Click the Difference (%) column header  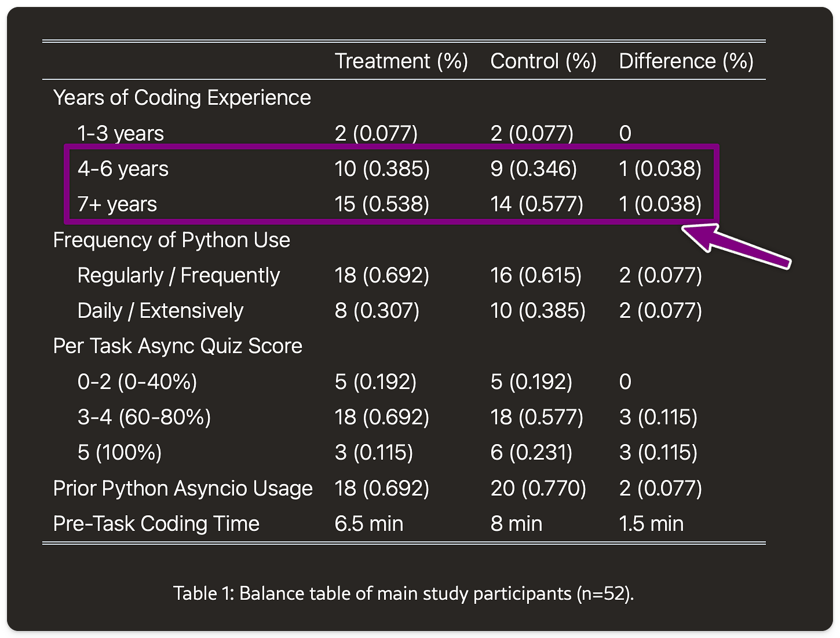[686, 61]
